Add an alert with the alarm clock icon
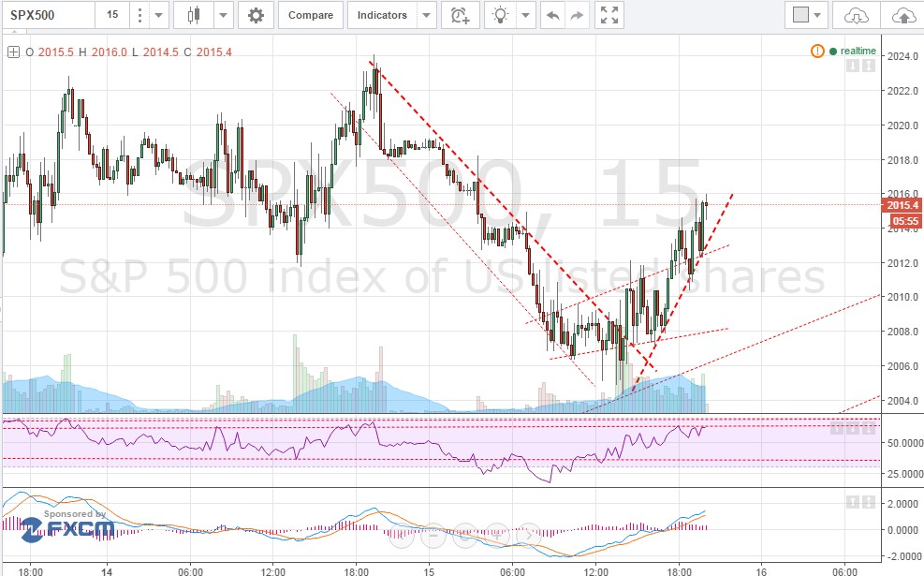924x576 pixels. (x=460, y=15)
